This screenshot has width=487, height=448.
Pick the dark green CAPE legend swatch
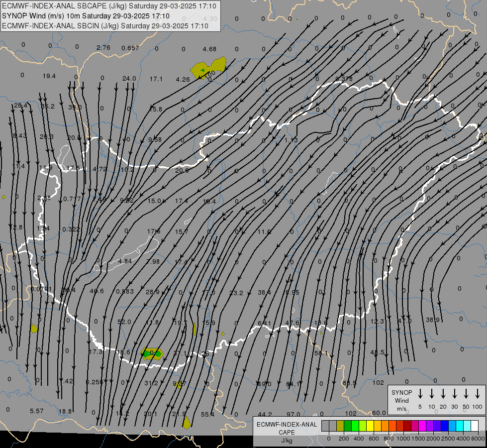(348, 426)
